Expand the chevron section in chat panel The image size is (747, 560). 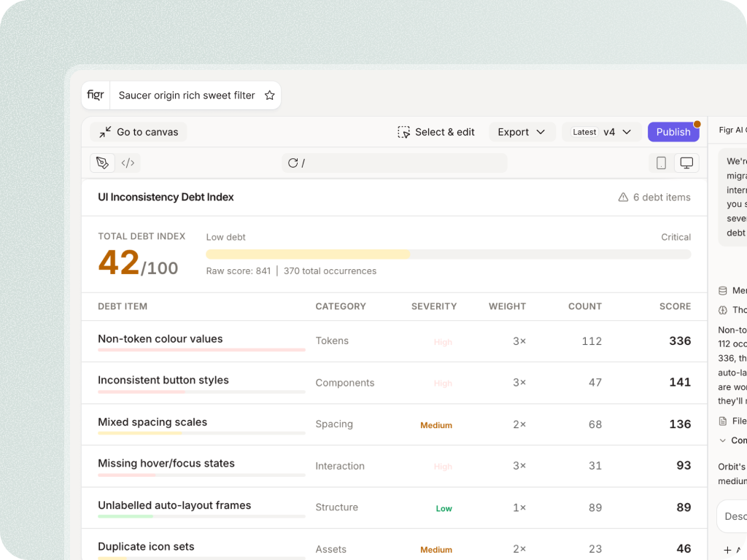click(723, 440)
